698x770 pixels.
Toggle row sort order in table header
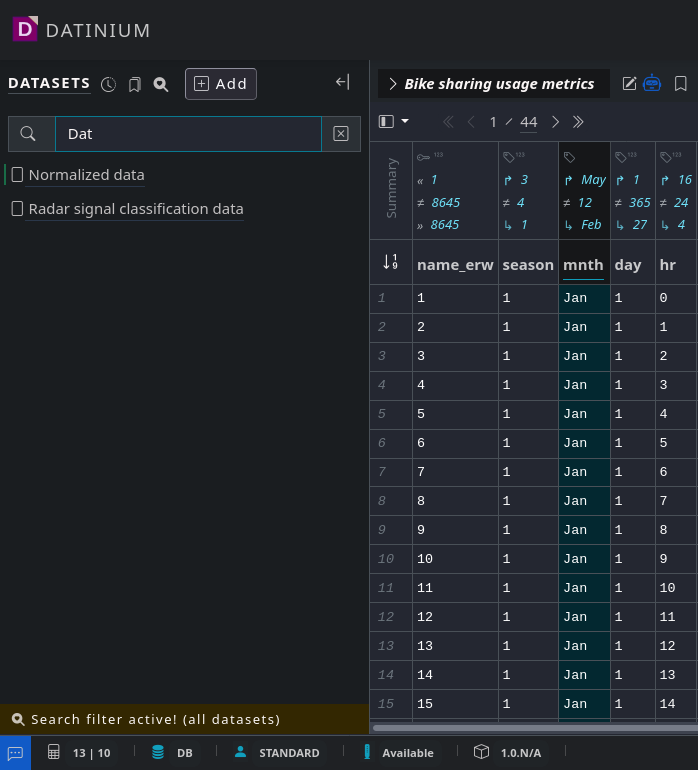coord(391,263)
